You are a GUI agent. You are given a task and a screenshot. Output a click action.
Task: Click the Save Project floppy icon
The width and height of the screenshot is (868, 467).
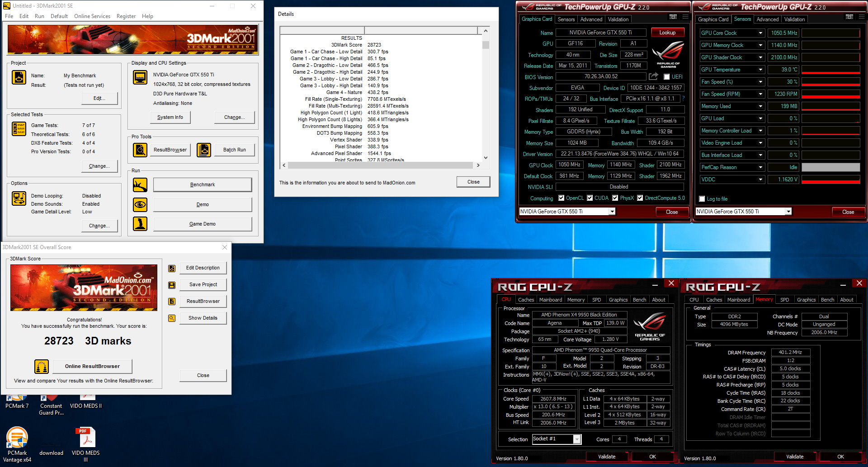click(x=172, y=285)
